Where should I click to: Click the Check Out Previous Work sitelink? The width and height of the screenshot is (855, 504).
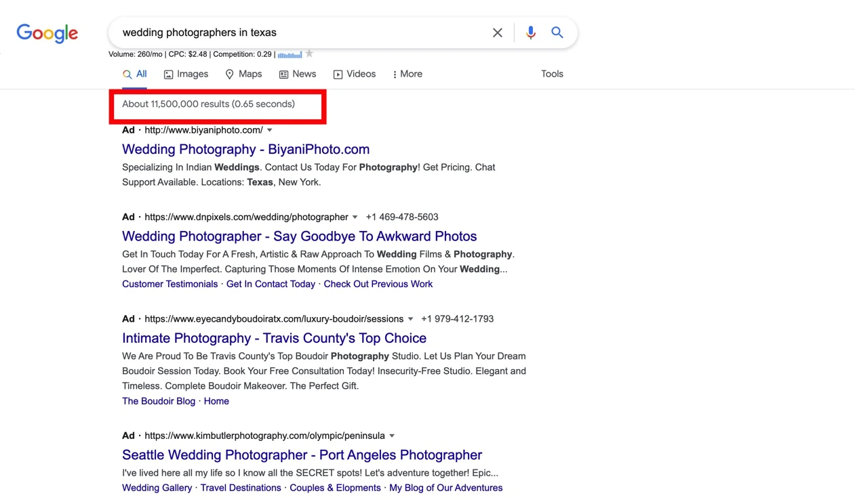pos(378,284)
